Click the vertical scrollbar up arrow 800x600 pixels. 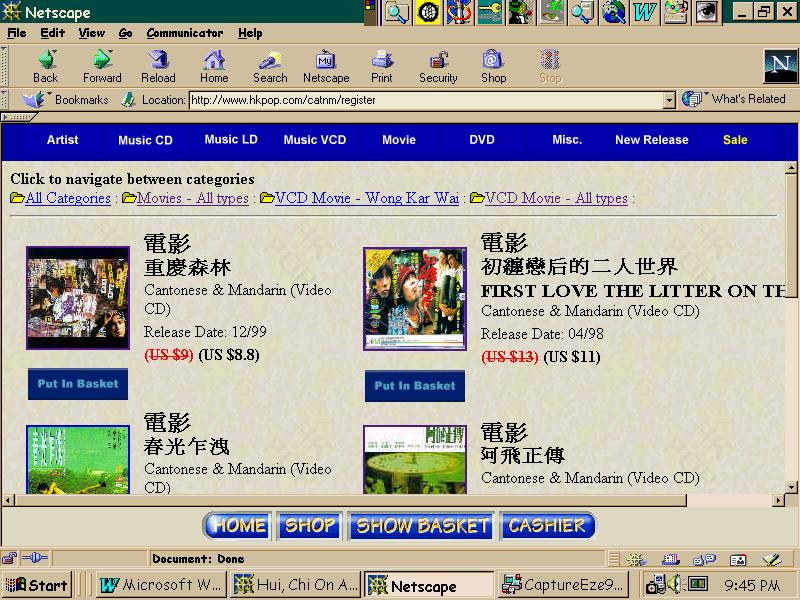click(x=791, y=167)
